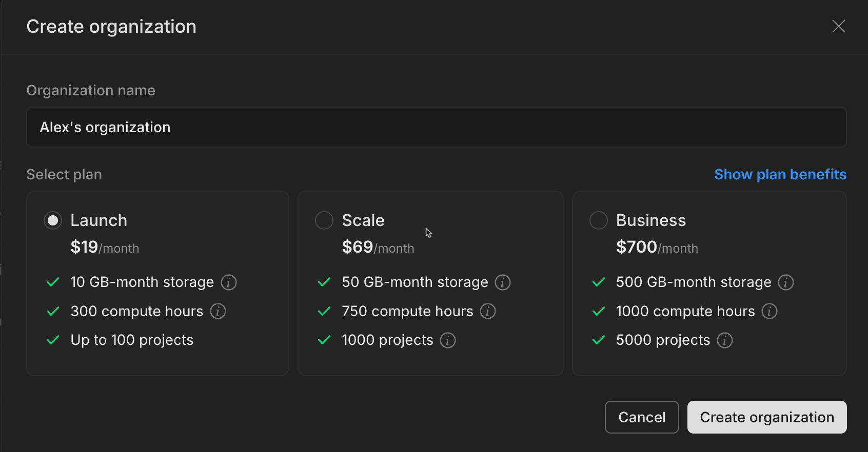The image size is (868, 452).
Task: Choose the Scale plan radio button
Action: [324, 220]
